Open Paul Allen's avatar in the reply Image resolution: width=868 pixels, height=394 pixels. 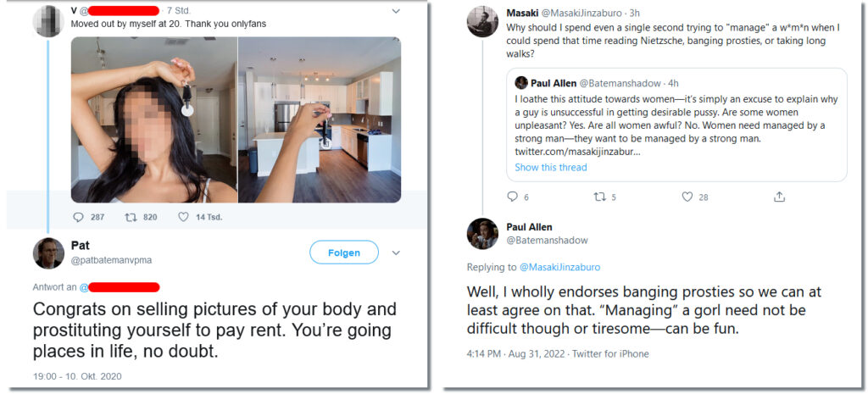[482, 234]
